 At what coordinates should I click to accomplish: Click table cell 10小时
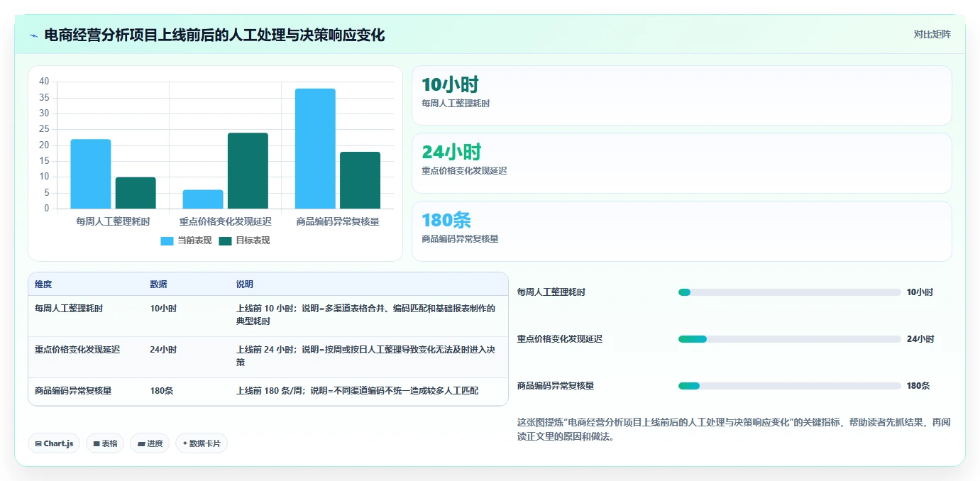[x=163, y=309]
